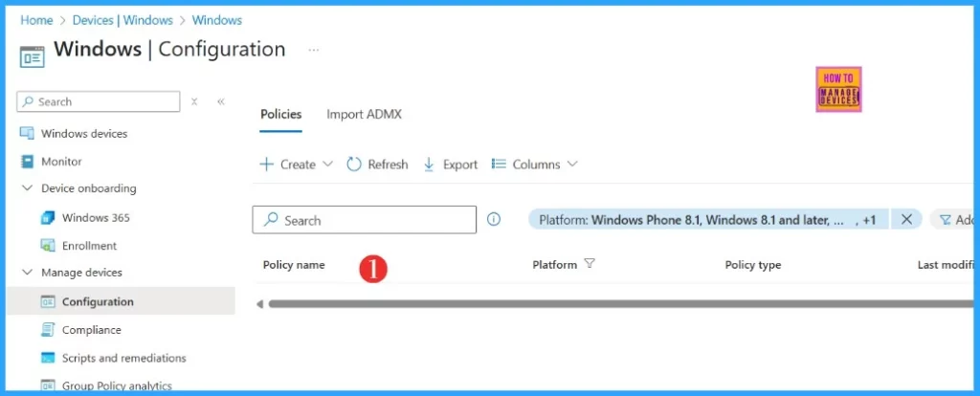Screen dimensions: 980x396
Task: Click the policy Search field
Action: 365,220
